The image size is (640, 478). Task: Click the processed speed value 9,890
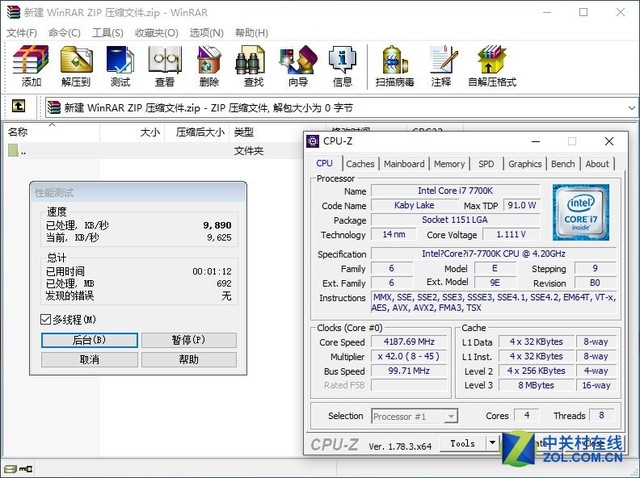[217, 225]
